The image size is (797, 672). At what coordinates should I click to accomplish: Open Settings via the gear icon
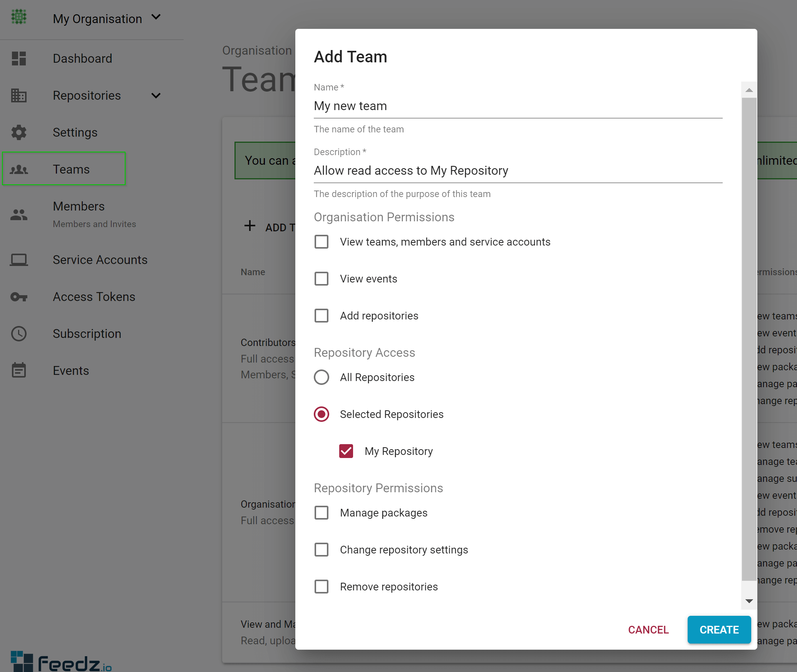[19, 132]
